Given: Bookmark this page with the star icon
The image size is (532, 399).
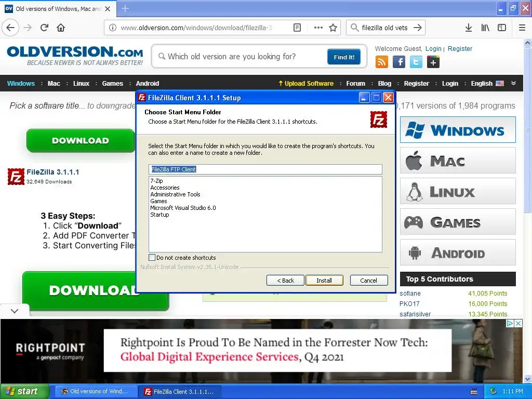Looking at the screenshot, I should point(333,28).
